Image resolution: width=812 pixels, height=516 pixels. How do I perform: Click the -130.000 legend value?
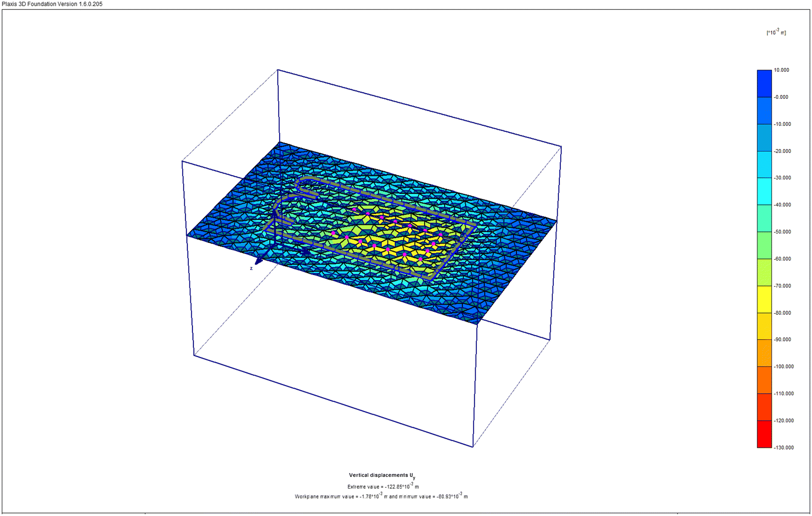click(x=784, y=448)
